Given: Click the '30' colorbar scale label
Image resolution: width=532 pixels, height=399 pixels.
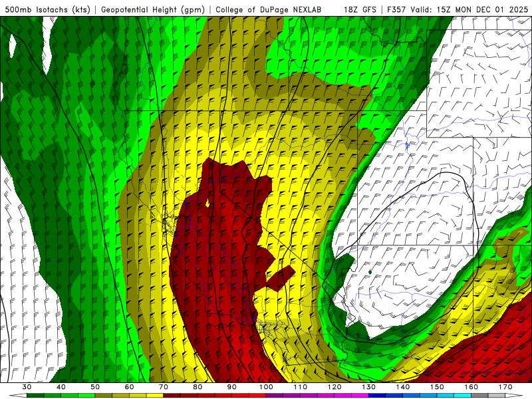Looking at the screenshot, I should tap(27, 387).
